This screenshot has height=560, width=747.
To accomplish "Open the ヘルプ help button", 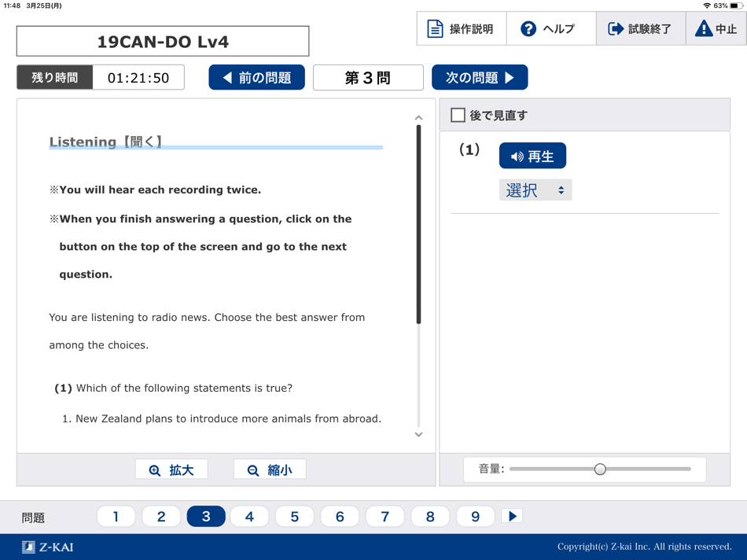I will (x=551, y=28).
